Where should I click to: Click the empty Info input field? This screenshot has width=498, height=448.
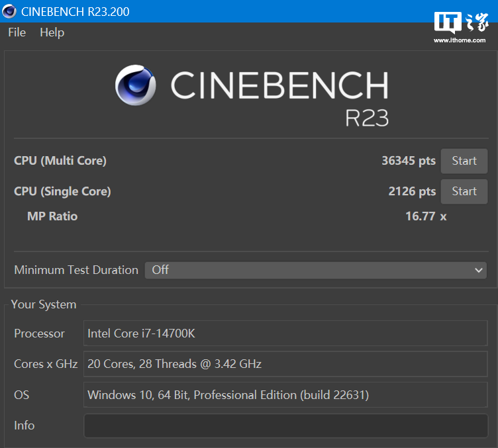[285, 426]
